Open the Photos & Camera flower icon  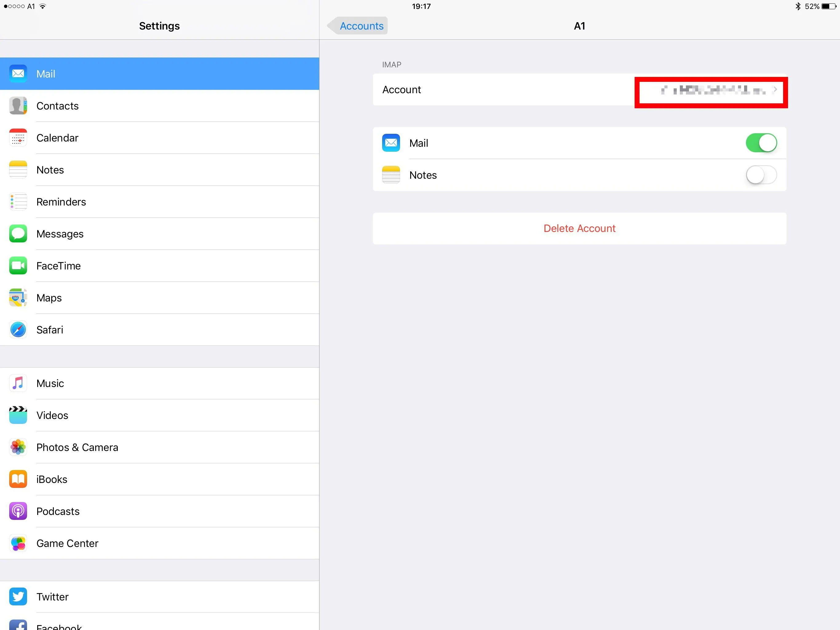18,447
